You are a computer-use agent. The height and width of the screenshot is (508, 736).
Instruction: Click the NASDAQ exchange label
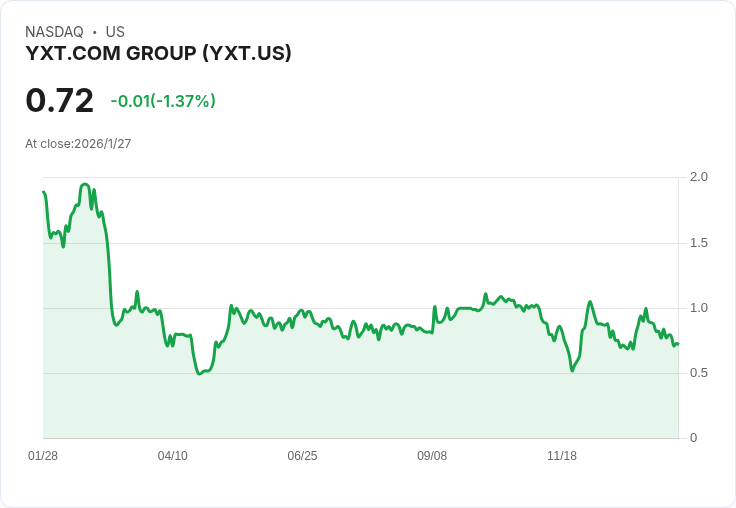point(54,32)
